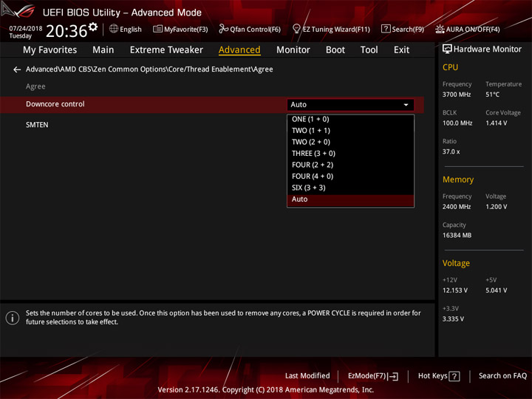Screen dimensions: 532x399
Task: Click the EZ Tuning Wizard lightbulb icon
Action: coord(296,29)
